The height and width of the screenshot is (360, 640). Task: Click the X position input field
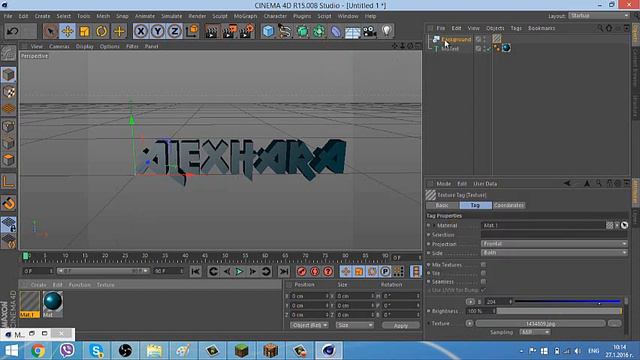click(309, 296)
